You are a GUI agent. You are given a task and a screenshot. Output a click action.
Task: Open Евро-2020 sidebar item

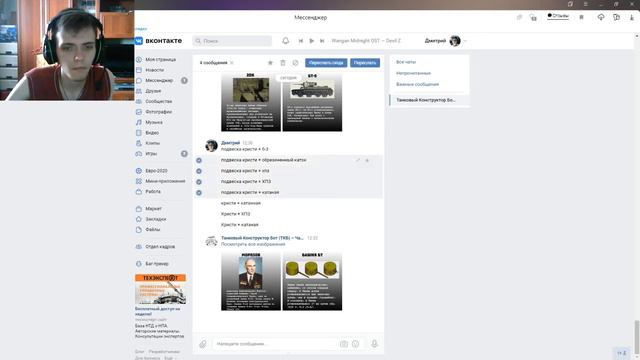click(156, 171)
